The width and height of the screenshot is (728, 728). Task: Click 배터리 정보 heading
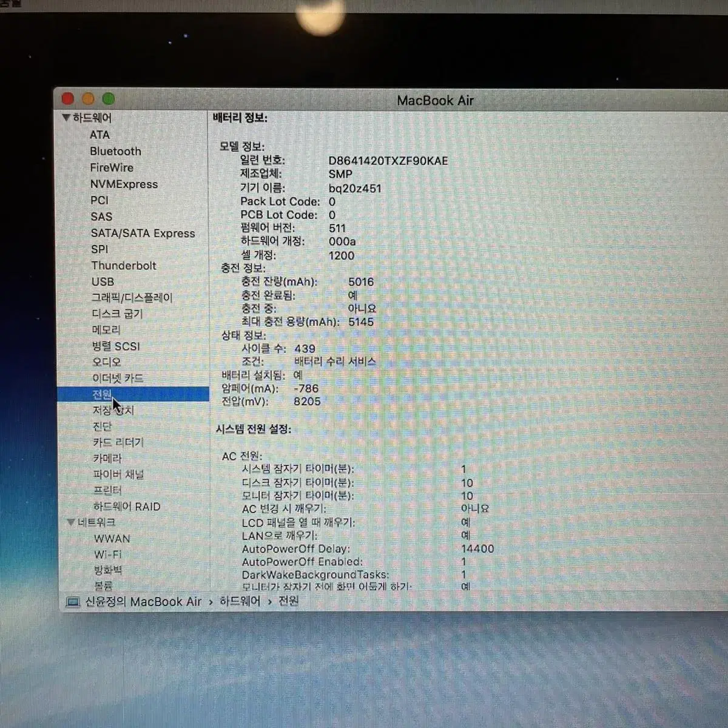240,118
